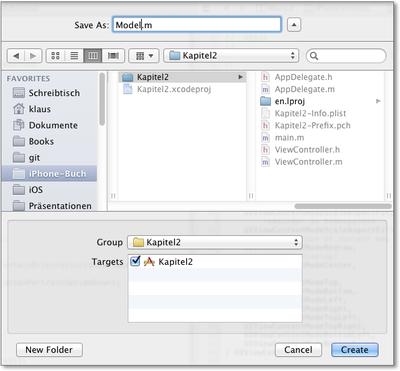Switch to Cover Flow view
Viewport: 400px width, 371px height.
coord(113,56)
